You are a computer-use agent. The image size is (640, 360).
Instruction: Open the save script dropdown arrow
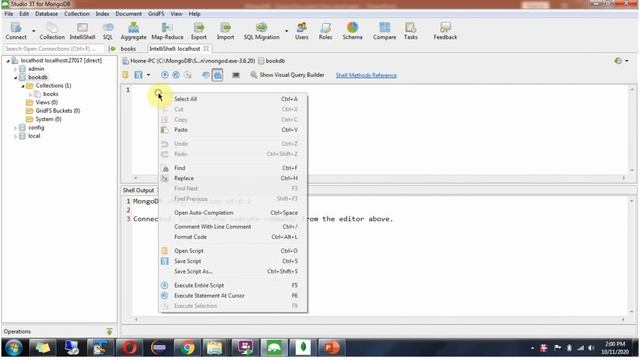tap(148, 75)
